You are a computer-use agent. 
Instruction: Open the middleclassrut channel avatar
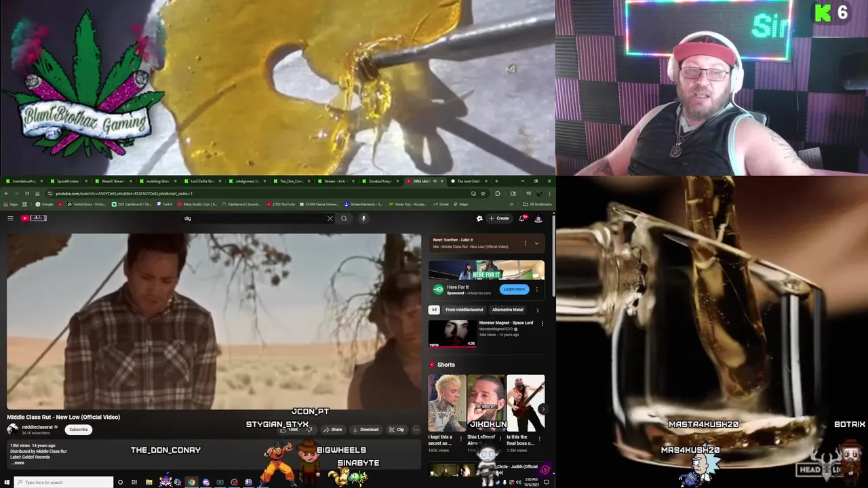pyautogui.click(x=13, y=429)
